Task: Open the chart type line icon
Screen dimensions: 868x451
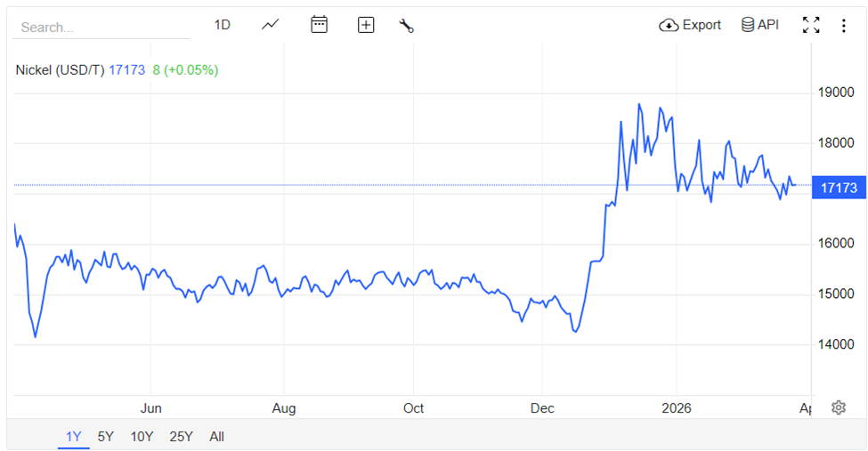Action: [271, 25]
